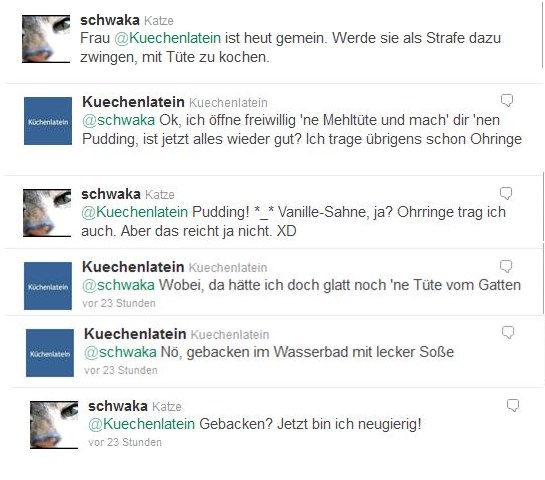
Task: Follow @schwaka mention in Mehltüte tweet
Action: point(119,120)
